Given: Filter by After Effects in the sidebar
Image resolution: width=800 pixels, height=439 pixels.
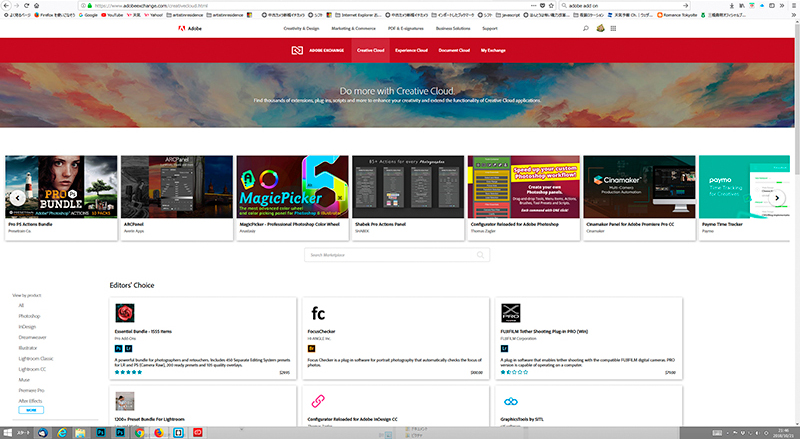Looking at the screenshot, I should pos(30,401).
